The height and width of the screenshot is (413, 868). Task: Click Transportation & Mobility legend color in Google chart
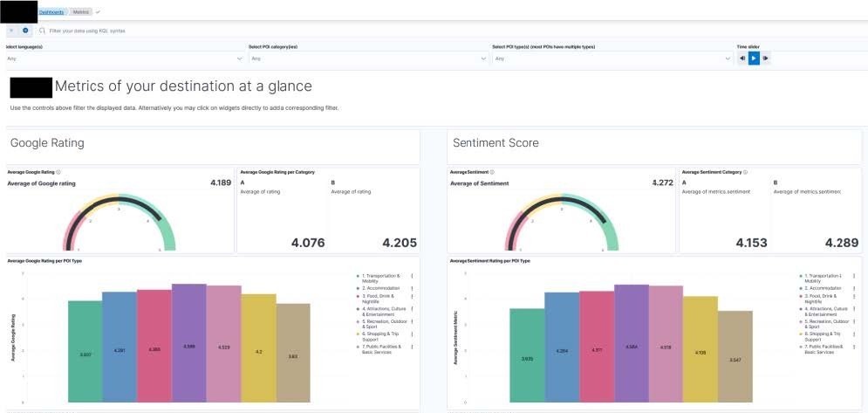pos(359,276)
